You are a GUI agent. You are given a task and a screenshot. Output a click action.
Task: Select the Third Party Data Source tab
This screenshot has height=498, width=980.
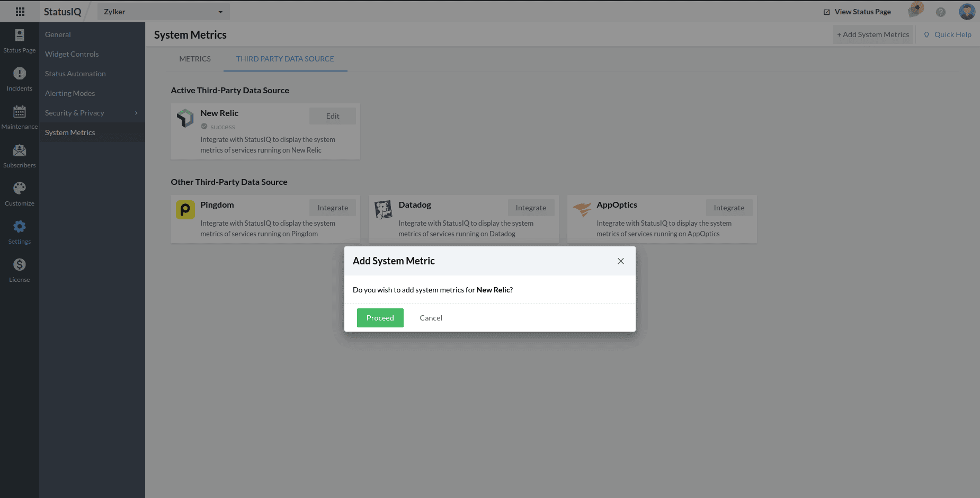click(x=285, y=59)
